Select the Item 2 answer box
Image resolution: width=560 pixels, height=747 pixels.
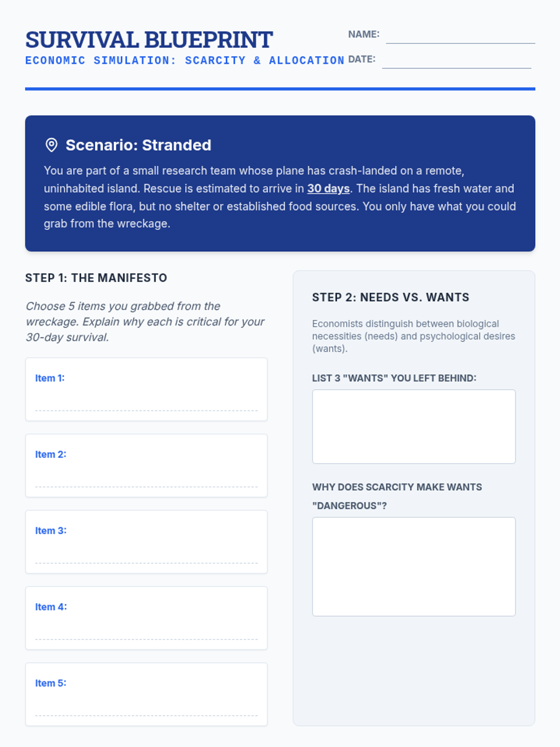pos(146,477)
